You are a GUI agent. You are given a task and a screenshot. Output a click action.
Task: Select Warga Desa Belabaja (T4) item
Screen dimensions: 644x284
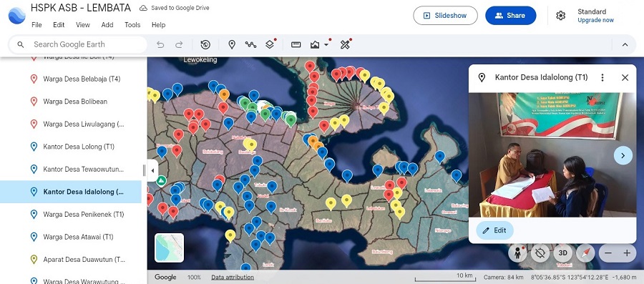(x=71, y=79)
